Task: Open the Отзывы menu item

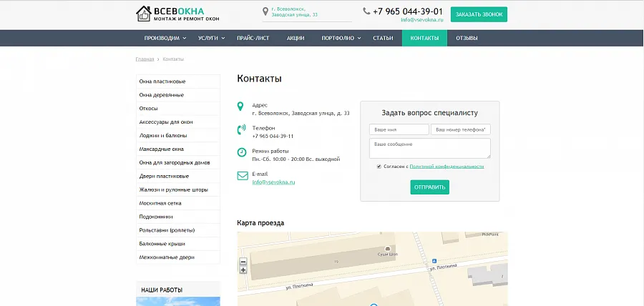Action: [467, 38]
